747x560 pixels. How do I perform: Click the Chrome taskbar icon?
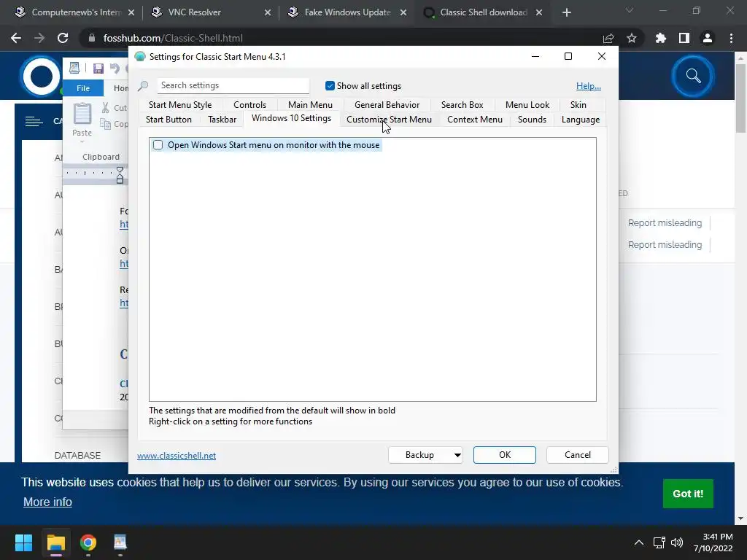88,542
